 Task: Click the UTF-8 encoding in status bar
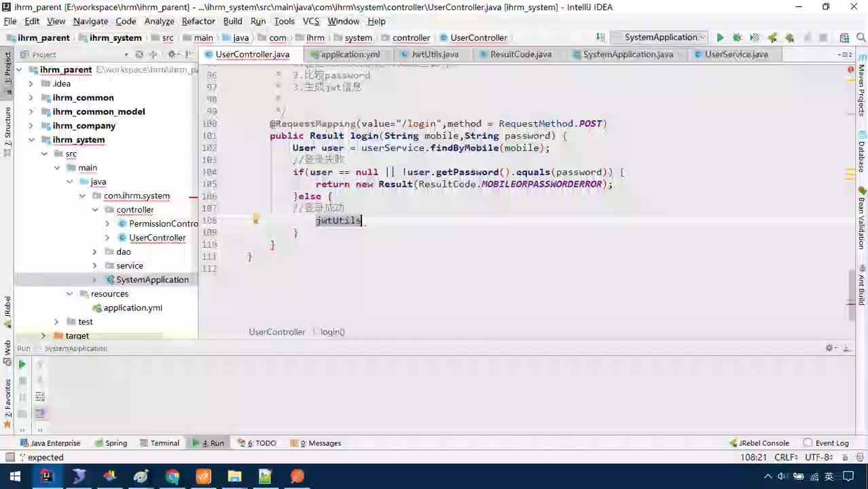click(819, 458)
